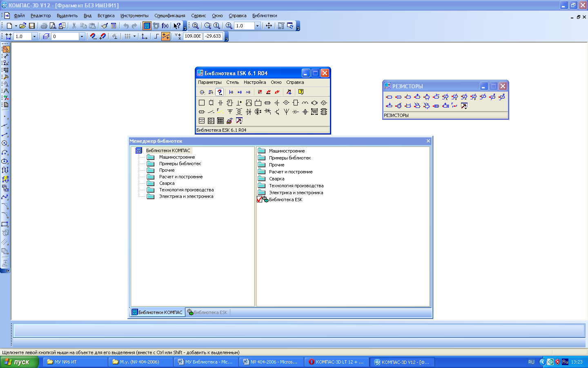
Task: Open the МУ №6 ИТ taskbar button
Action: (x=76, y=362)
